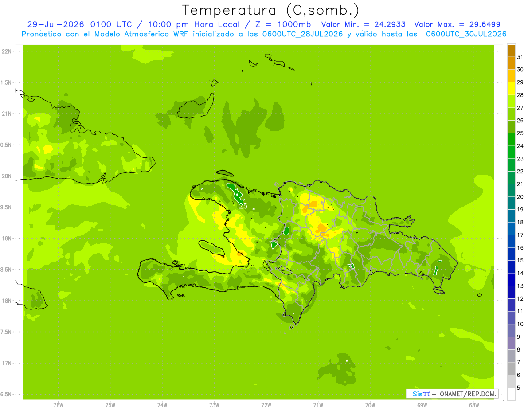Click the legend value "15"
532x411 pixels.
click(x=520, y=260)
